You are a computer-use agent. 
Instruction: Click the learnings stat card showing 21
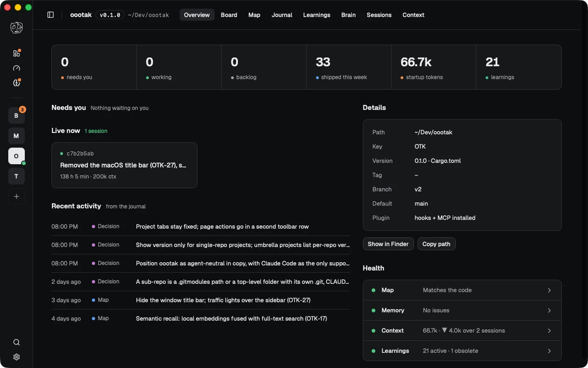(519, 67)
